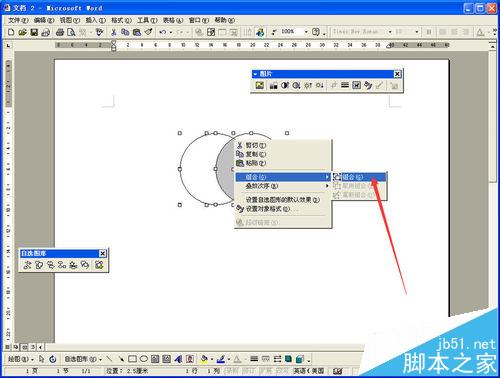Click Lines category in 自选图形 toolbar
The height and width of the screenshot is (378, 500).
[x=27, y=265]
